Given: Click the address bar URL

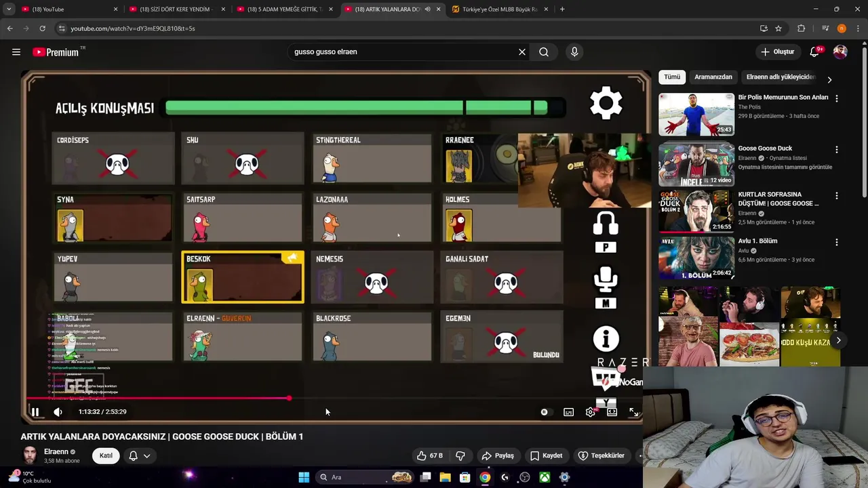Looking at the screenshot, I should 133,28.
